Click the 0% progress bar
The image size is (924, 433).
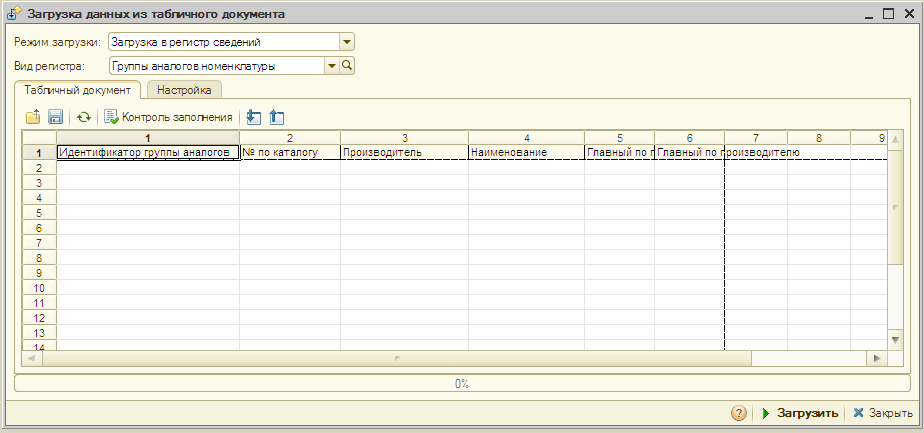point(461,383)
